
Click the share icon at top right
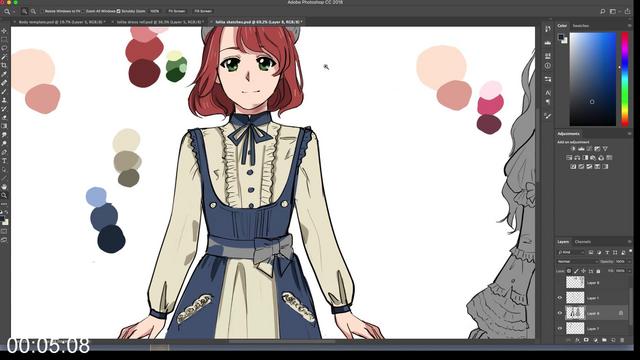click(628, 11)
